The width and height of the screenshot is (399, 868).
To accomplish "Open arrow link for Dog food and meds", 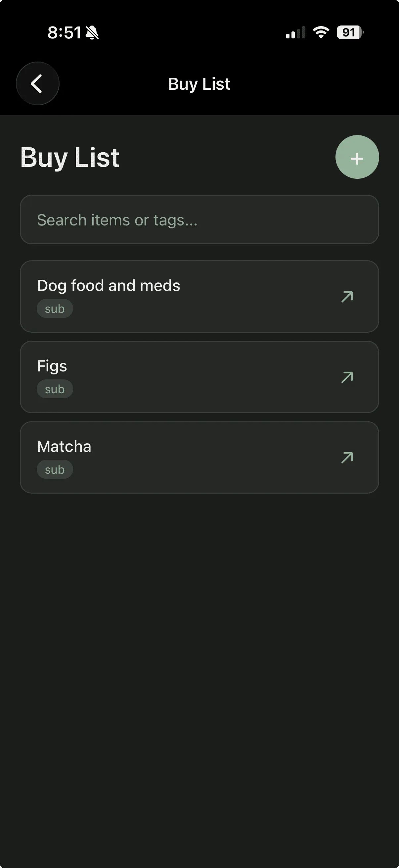I will click(347, 297).
